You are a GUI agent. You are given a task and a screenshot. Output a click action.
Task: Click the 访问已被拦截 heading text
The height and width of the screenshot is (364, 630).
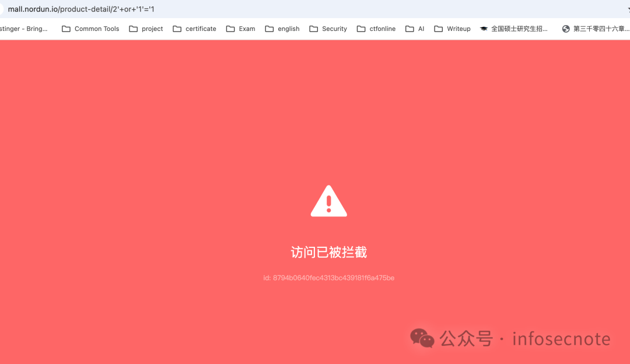(328, 251)
